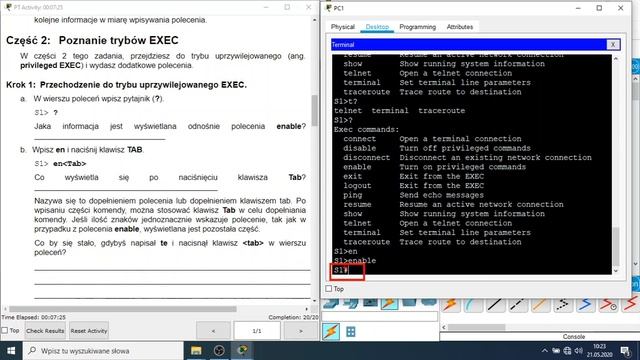
Task: Open the taskbar volume control
Action: click(x=578, y=351)
